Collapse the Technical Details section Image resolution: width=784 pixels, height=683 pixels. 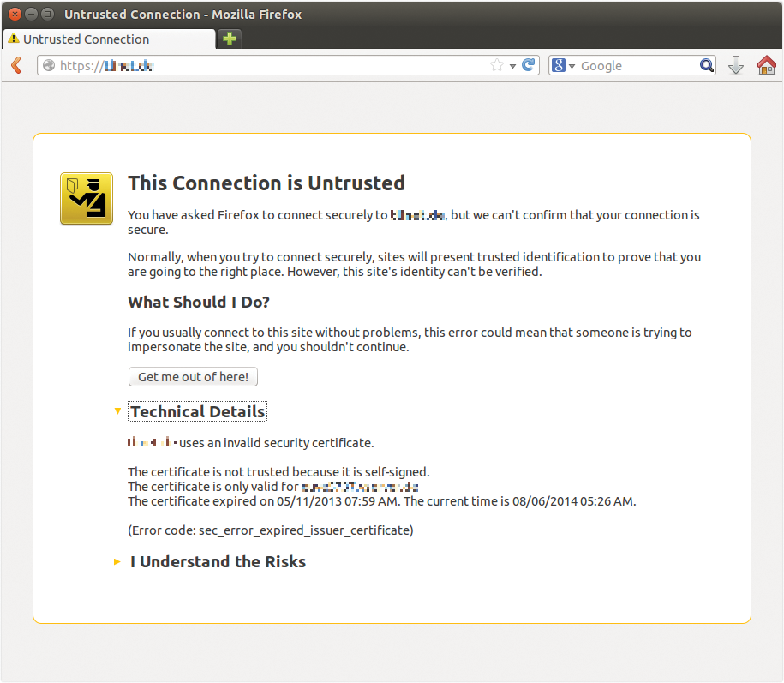point(197,412)
